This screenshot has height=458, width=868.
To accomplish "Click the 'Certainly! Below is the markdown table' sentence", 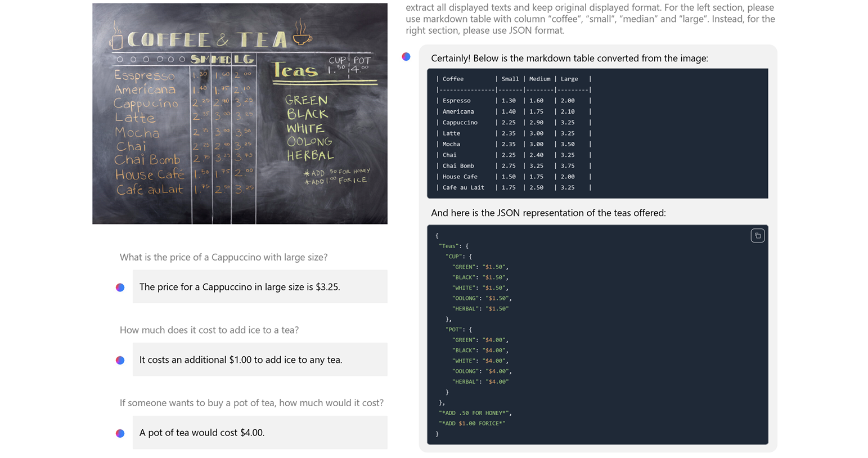I will [x=569, y=58].
